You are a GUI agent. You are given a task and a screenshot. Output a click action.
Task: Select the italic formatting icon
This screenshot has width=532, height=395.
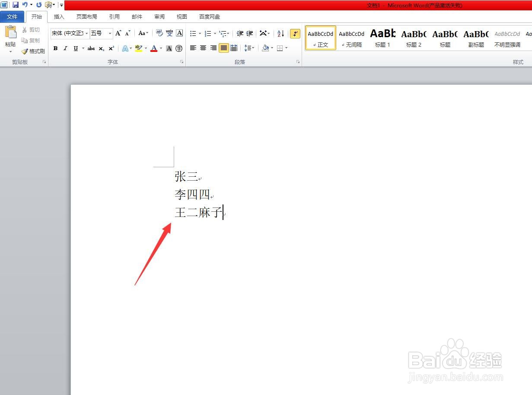pyautogui.click(x=65, y=48)
